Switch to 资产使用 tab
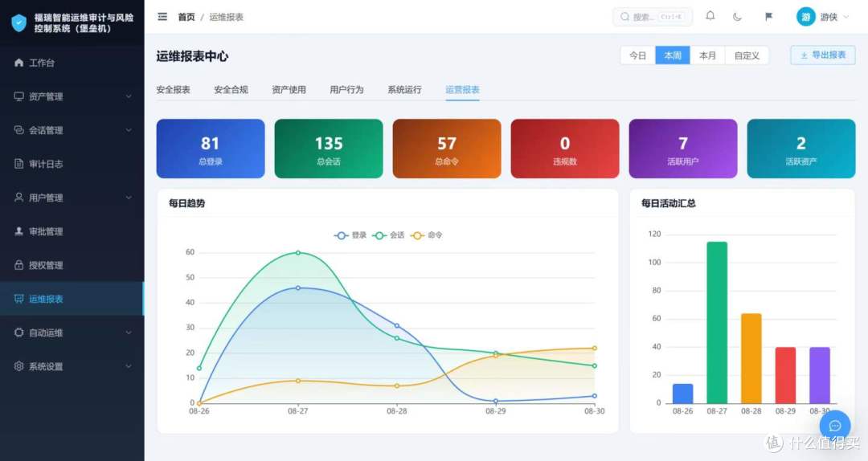The image size is (868, 461). point(289,90)
